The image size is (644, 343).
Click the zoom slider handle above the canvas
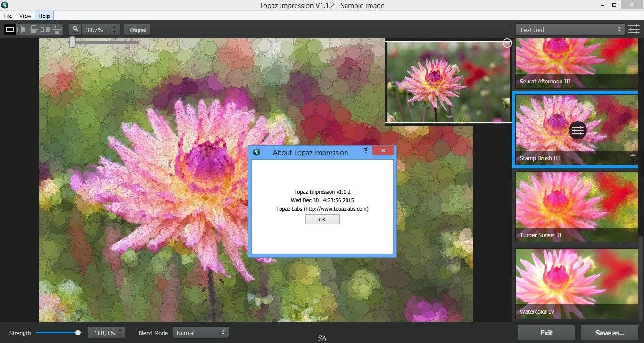(x=72, y=42)
